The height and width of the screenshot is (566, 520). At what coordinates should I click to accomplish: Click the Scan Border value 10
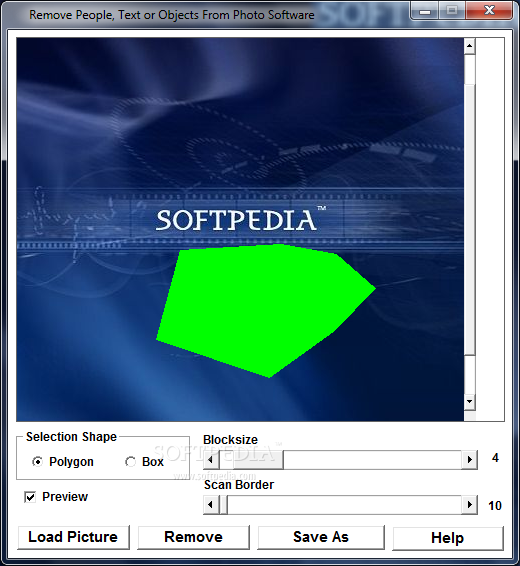click(495, 506)
